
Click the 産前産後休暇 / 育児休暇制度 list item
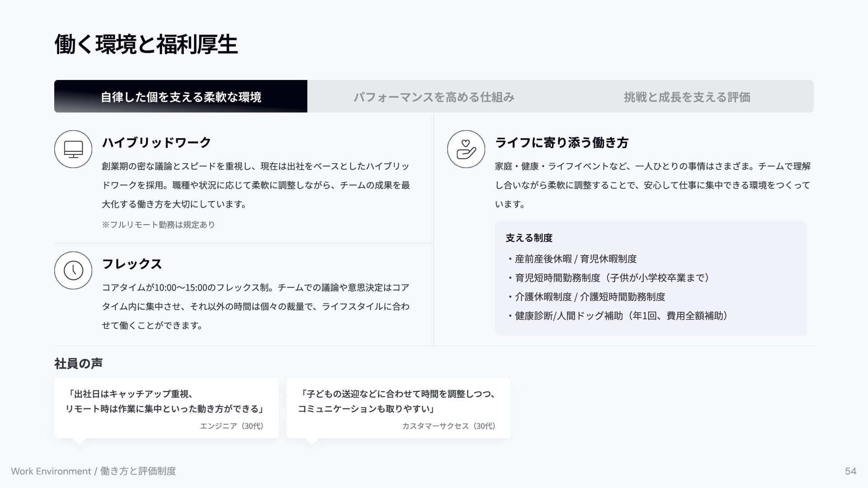point(576,259)
